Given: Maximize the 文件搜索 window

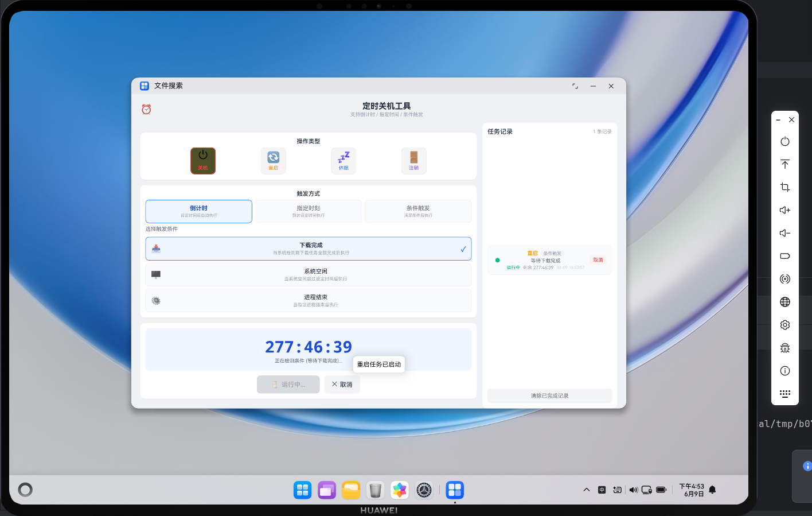Looking at the screenshot, I should coord(575,86).
